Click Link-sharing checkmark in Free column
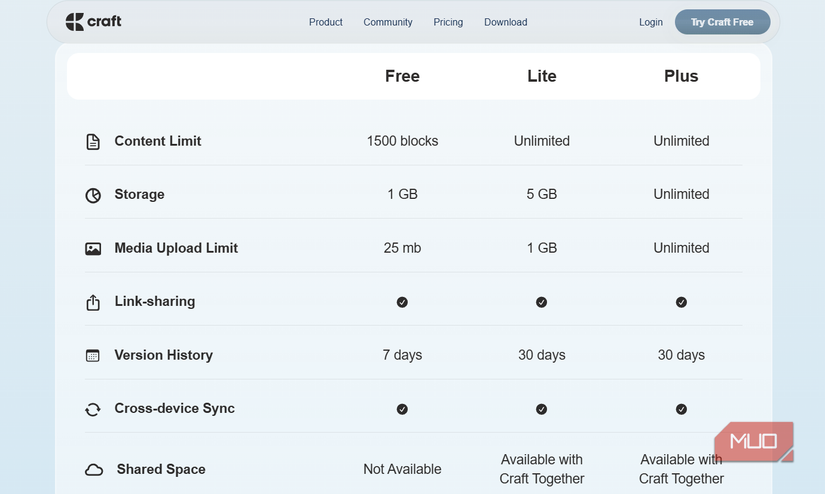825x494 pixels. [402, 302]
